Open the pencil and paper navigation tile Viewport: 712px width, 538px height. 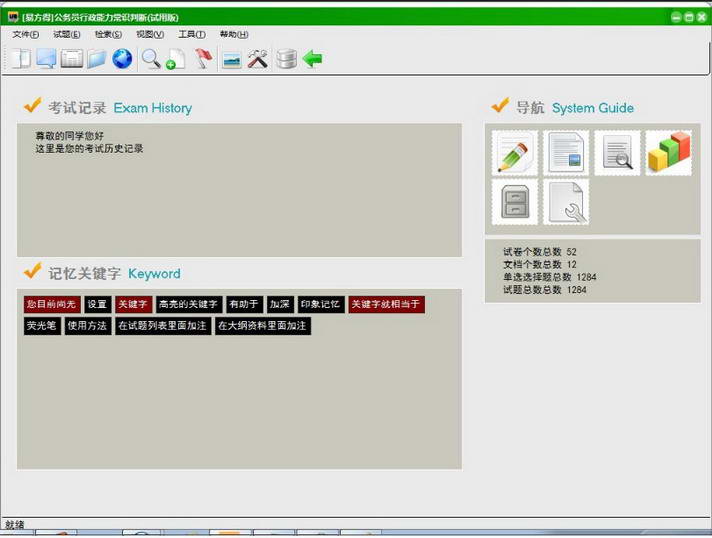pyautogui.click(x=515, y=153)
